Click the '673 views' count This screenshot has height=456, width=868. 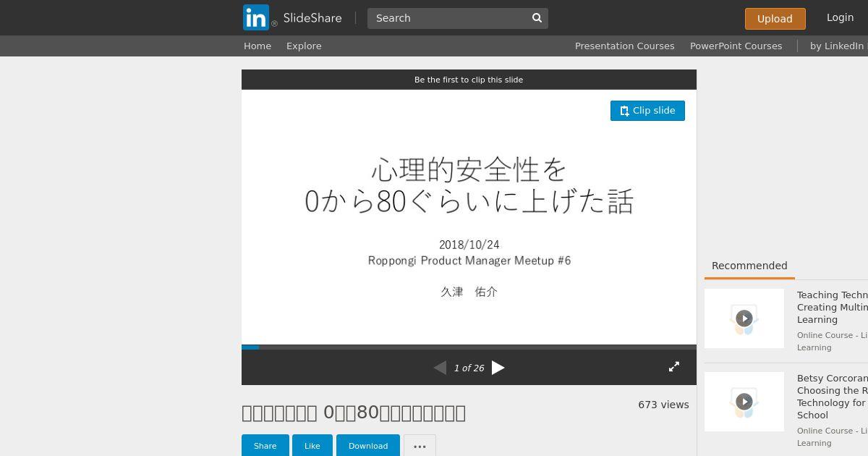[x=663, y=405]
